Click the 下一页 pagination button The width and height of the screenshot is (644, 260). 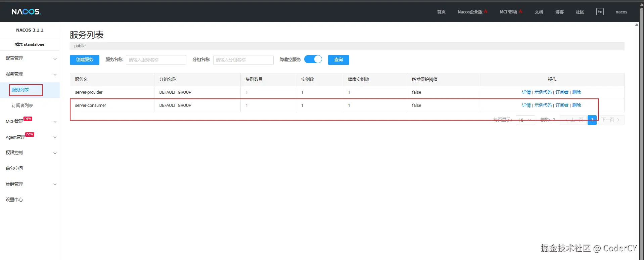611,120
